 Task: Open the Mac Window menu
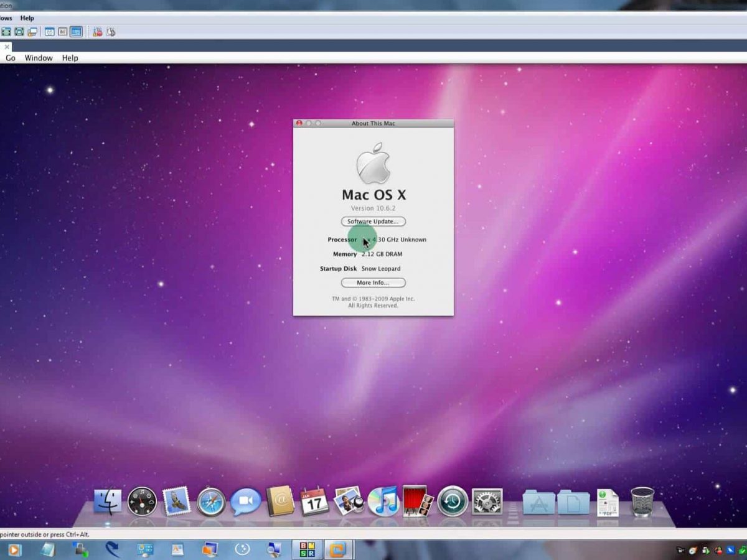point(39,58)
